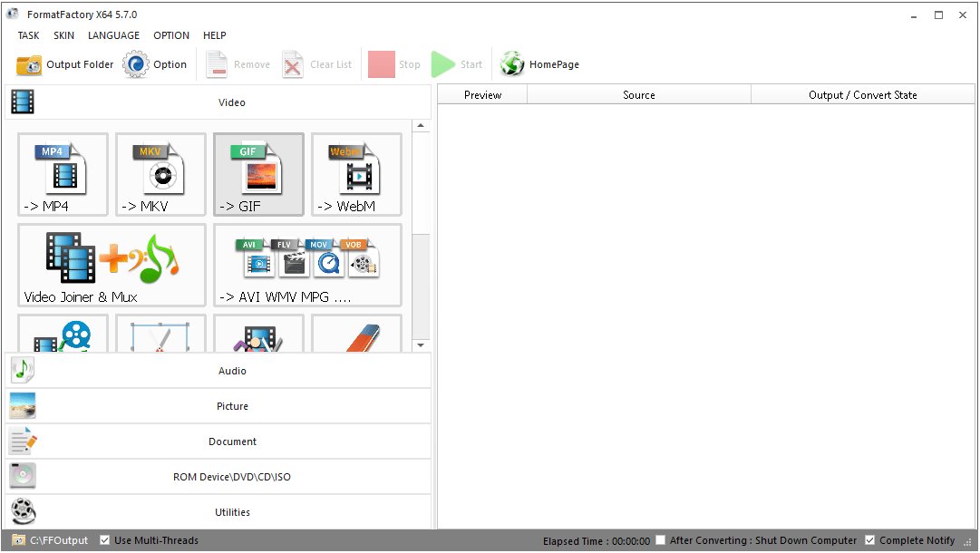Click the Preview column header
The image size is (980, 553).
[482, 95]
